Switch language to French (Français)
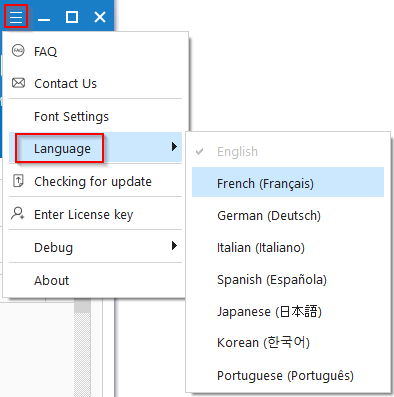The width and height of the screenshot is (394, 397). click(288, 182)
